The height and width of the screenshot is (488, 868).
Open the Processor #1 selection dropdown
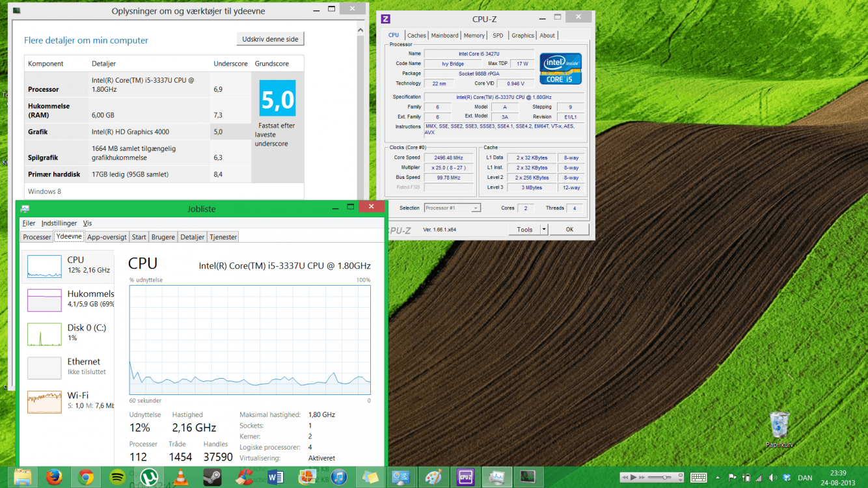click(x=452, y=208)
